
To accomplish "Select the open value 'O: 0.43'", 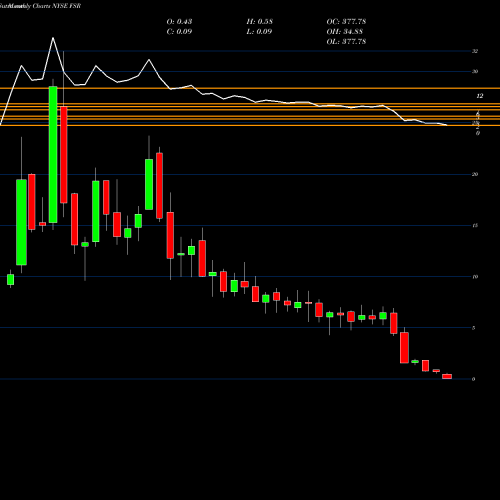I will pos(179,22).
